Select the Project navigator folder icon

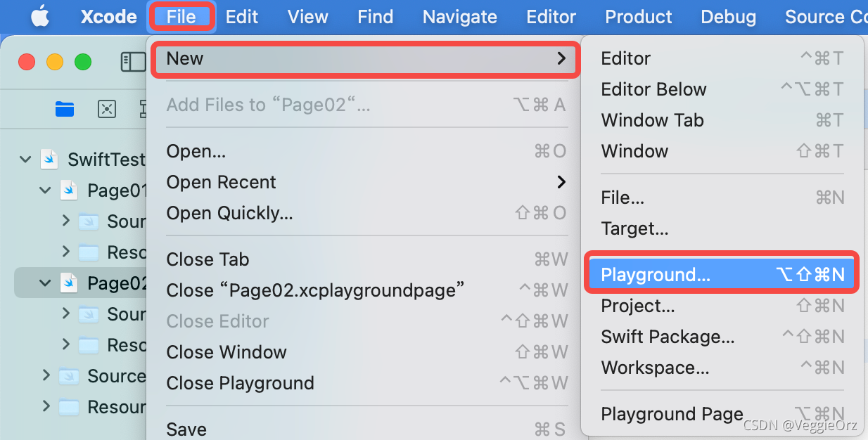(65, 108)
